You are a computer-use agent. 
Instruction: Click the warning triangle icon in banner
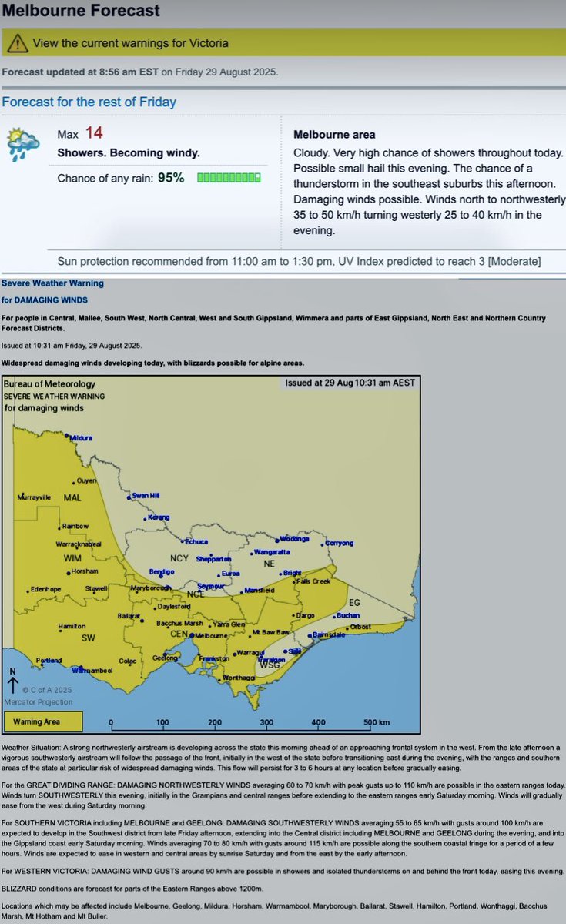tap(17, 43)
